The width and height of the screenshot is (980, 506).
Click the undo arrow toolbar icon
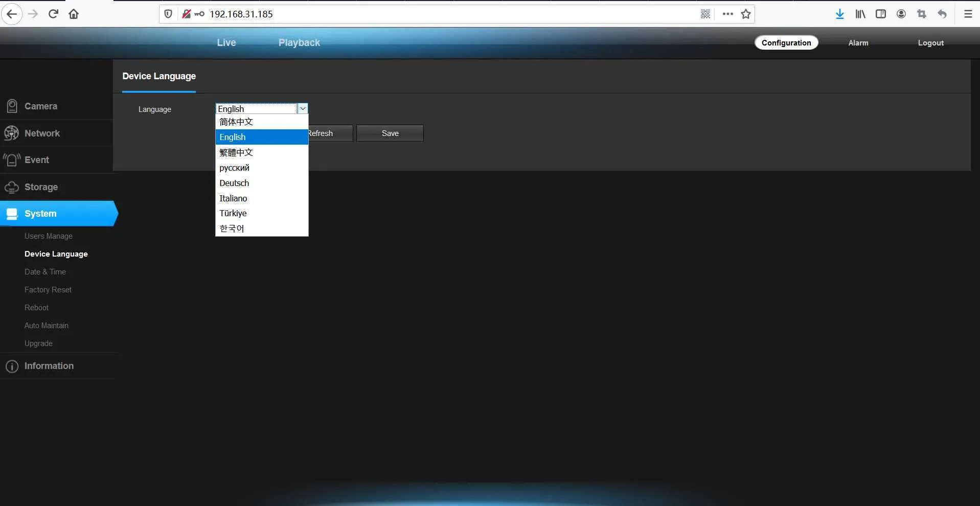point(942,14)
